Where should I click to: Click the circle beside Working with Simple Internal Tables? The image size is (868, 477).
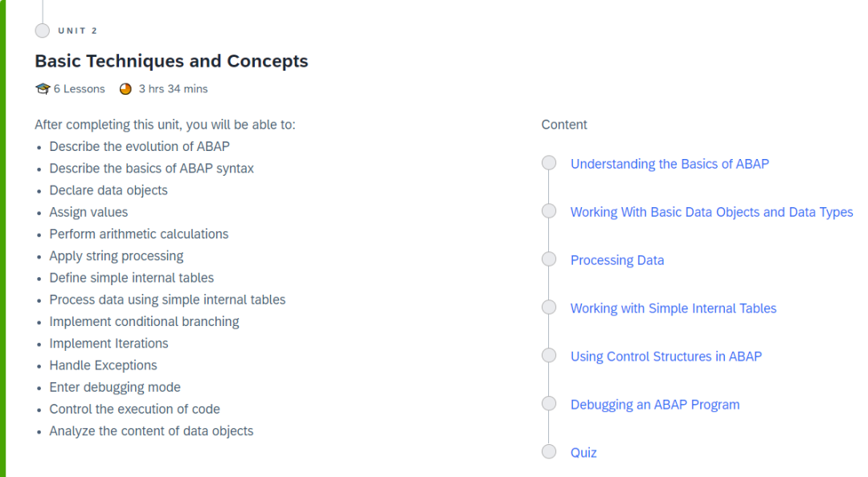point(549,307)
